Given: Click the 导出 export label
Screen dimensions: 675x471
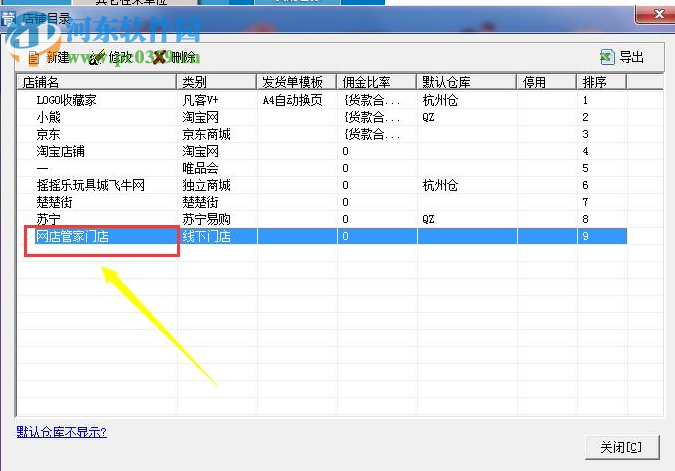Looking at the screenshot, I should point(631,57).
